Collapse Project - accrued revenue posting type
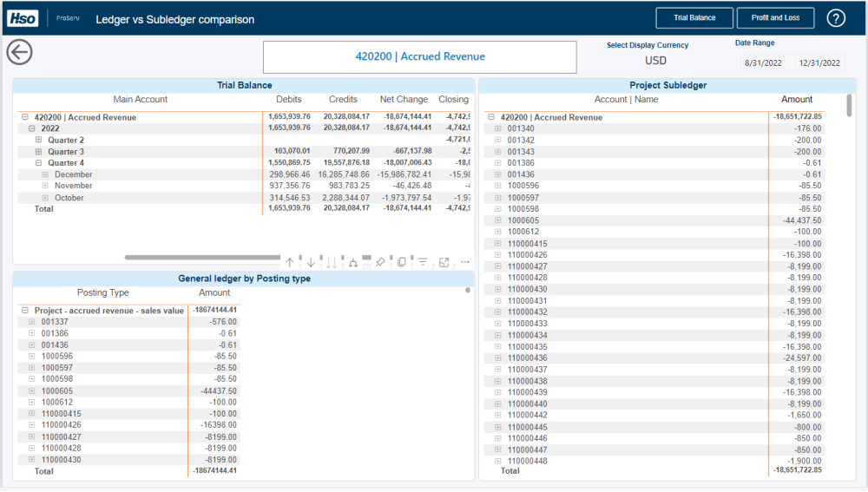The width and height of the screenshot is (868, 492). (25, 310)
